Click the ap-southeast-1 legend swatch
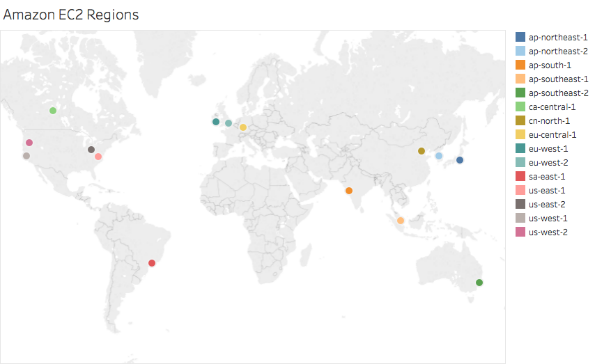Image resolution: width=611 pixels, height=364 pixels. (520, 79)
